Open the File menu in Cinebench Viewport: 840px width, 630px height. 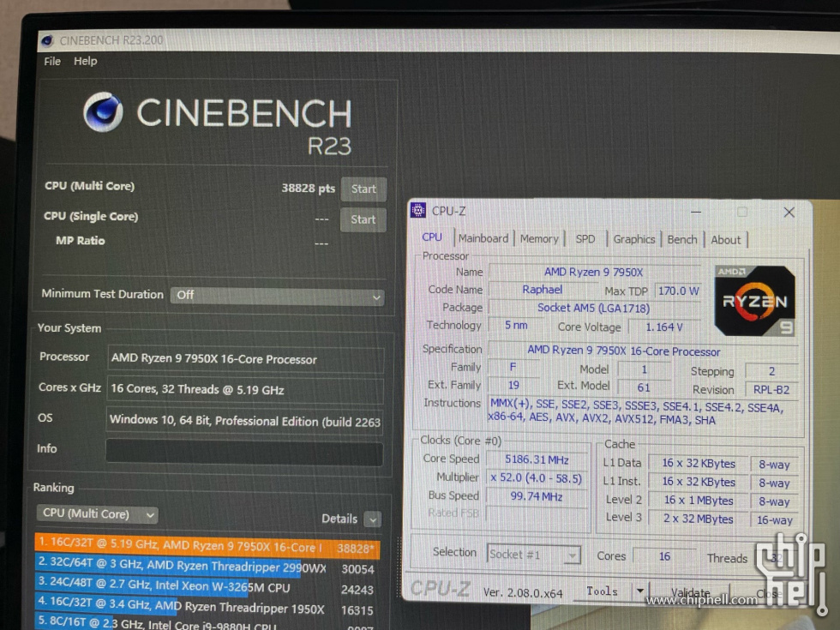(x=52, y=61)
